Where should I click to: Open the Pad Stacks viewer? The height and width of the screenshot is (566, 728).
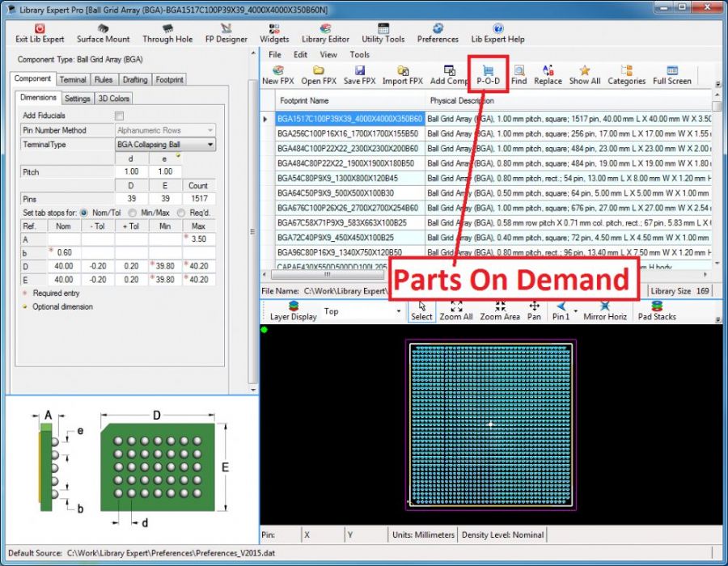[x=658, y=310]
